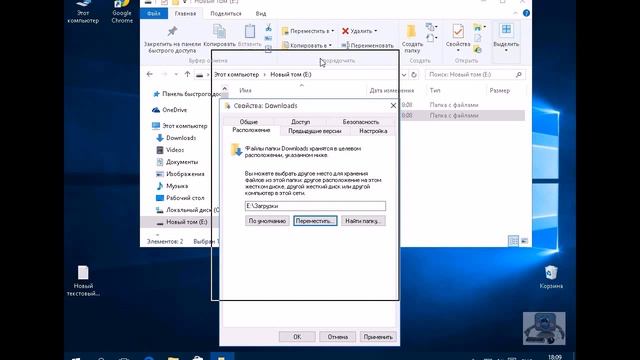This screenshot has height=360, width=640.
Task: Switch to the Предыдущие версии tab
Action: click(x=314, y=131)
